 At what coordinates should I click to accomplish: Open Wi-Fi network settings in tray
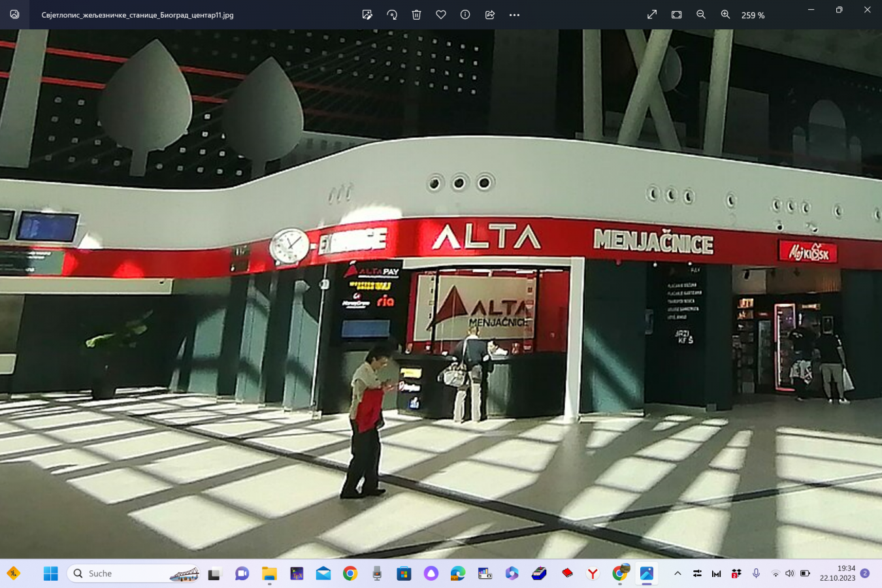[776, 574]
